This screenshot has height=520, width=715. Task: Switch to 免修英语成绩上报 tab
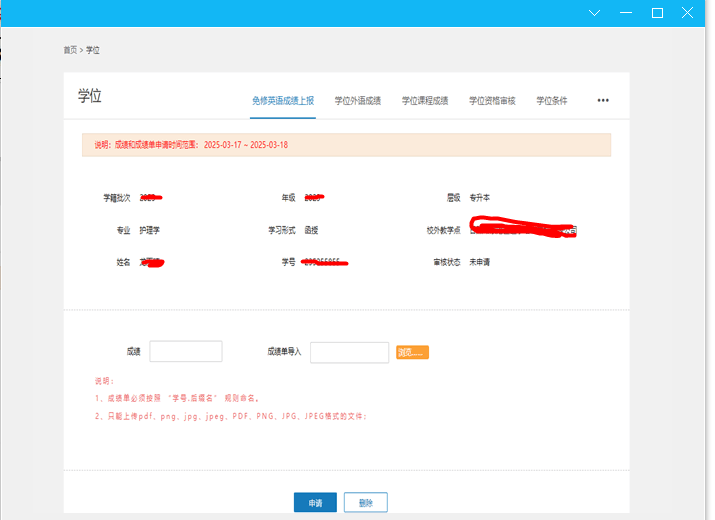pyautogui.click(x=283, y=101)
